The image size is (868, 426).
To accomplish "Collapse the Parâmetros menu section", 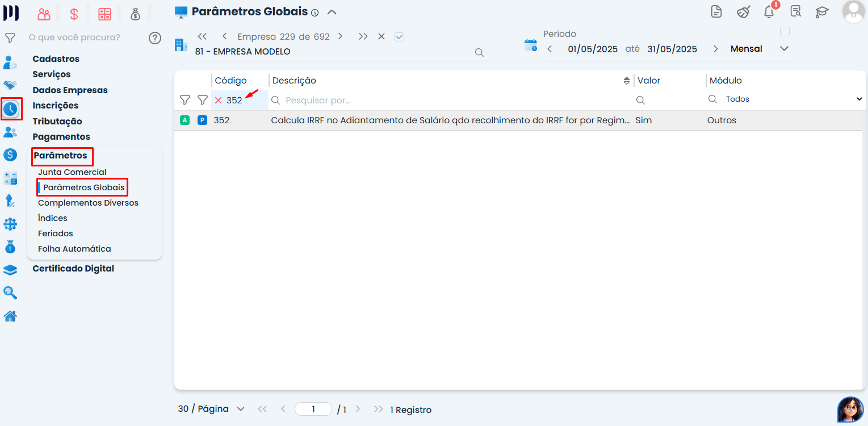I will [60, 156].
